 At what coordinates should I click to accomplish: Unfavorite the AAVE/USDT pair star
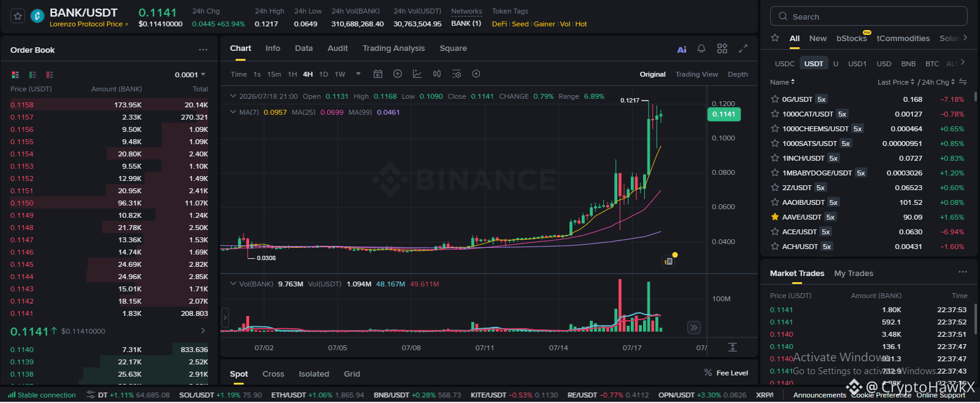775,217
